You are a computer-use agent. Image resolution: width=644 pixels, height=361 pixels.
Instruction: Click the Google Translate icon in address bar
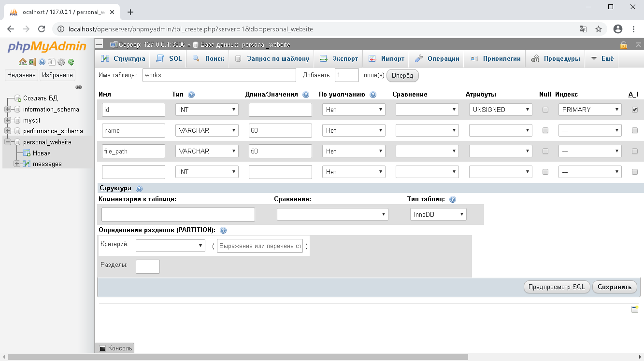click(x=583, y=29)
